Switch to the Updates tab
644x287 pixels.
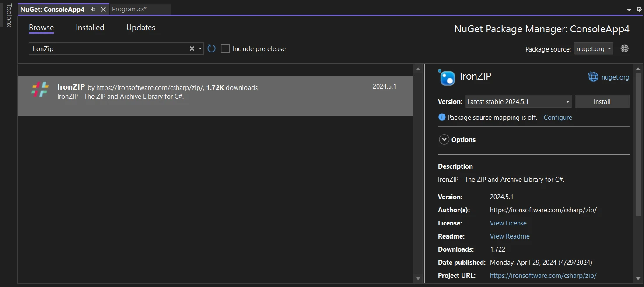[x=140, y=28]
